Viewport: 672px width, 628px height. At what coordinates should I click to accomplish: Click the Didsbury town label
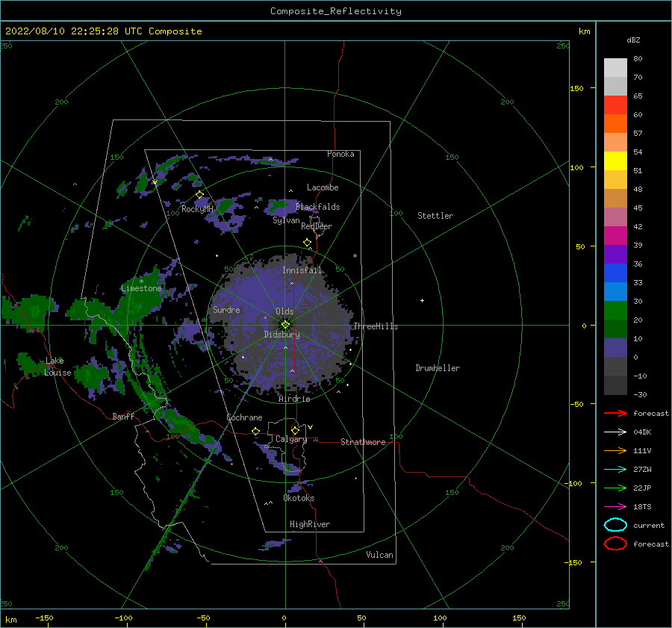coord(282,335)
